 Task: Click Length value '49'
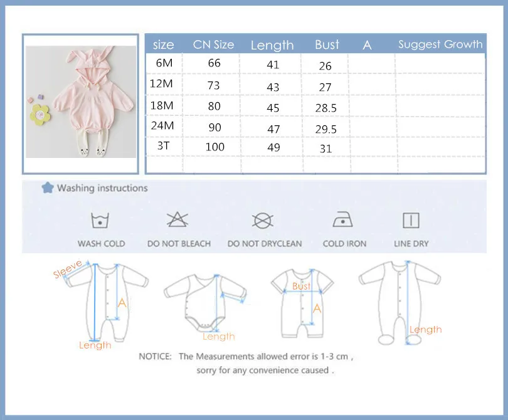[x=273, y=147]
